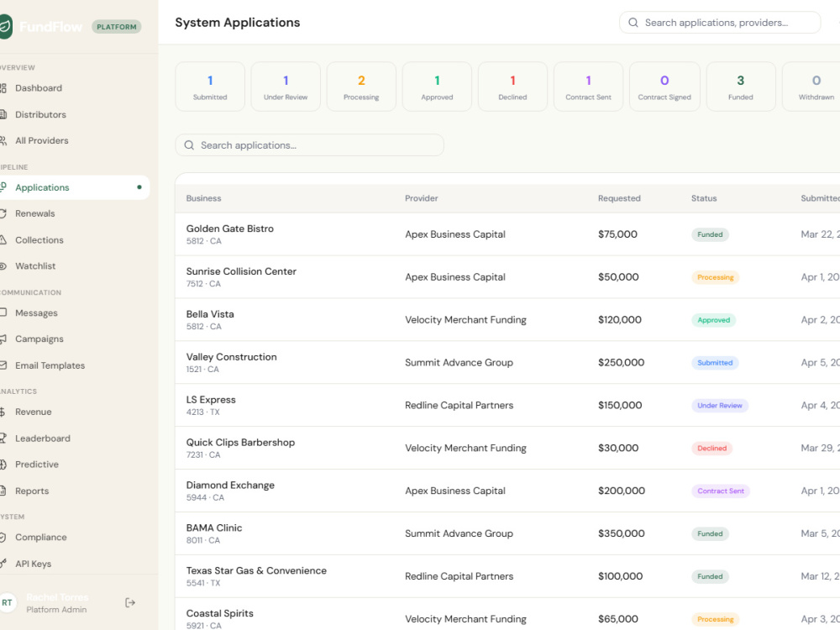Viewport: 840px width, 630px height.
Task: Click the FundFlow leaf logo icon
Action: (5, 26)
